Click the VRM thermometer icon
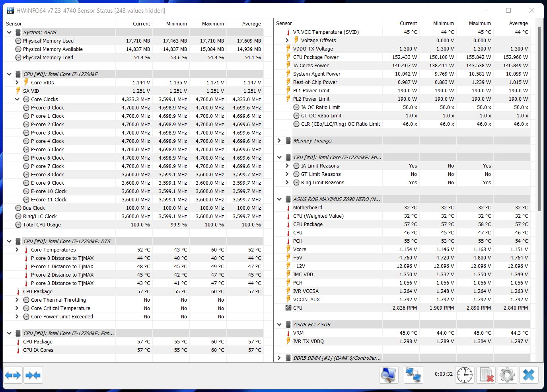547x392 pixels. point(288,333)
